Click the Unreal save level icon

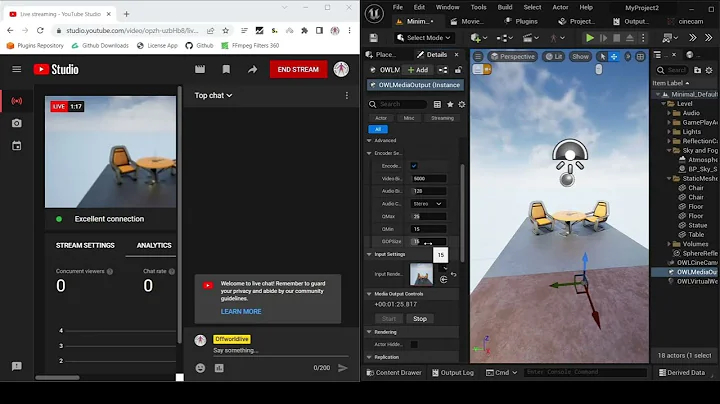(373, 38)
